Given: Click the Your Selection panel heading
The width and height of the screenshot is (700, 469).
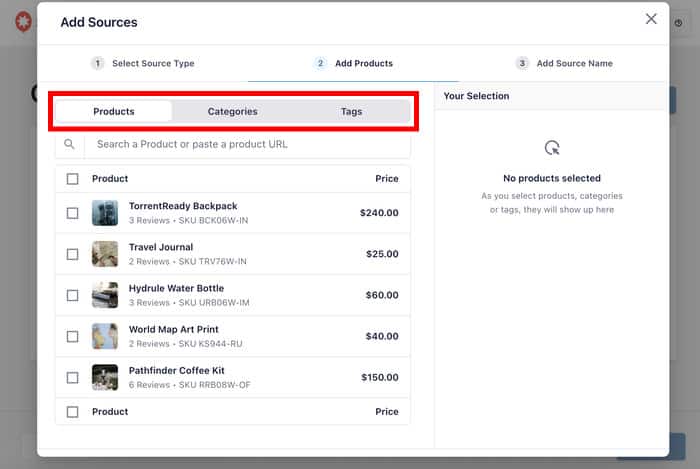Looking at the screenshot, I should (x=476, y=96).
